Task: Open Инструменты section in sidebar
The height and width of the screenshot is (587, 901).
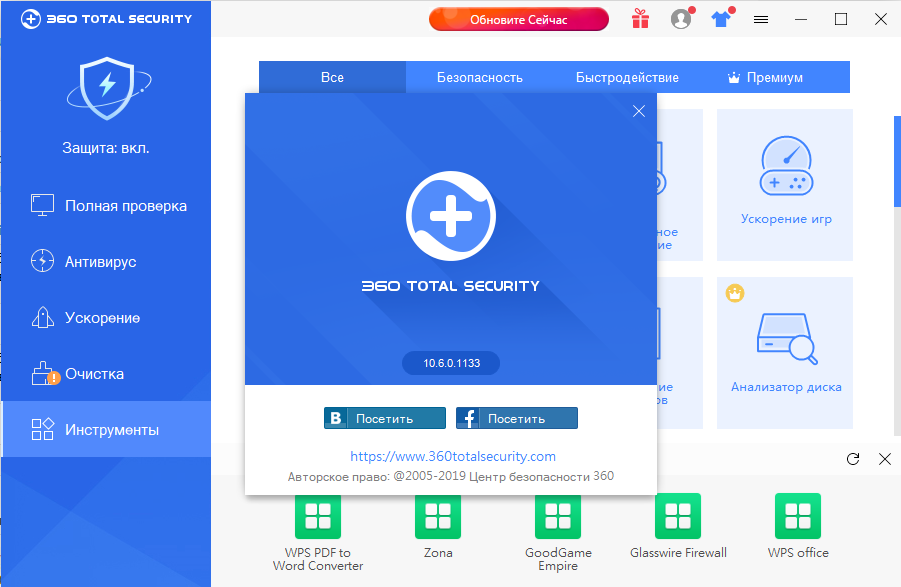Action: [106, 429]
